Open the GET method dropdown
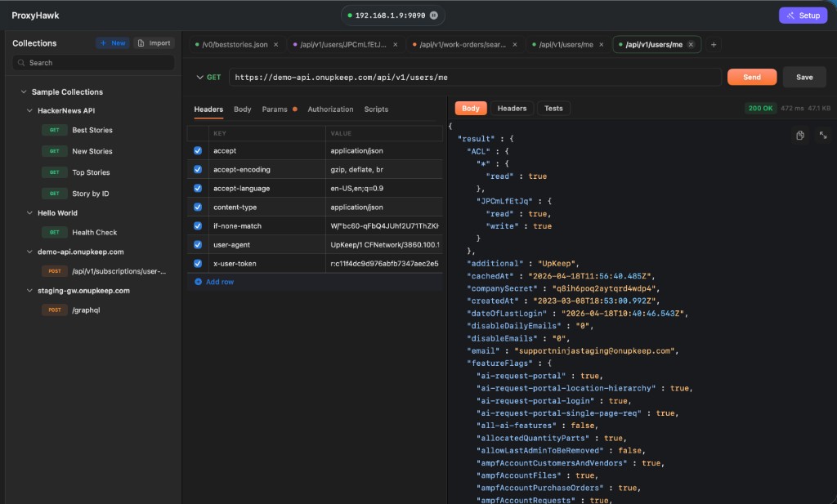The height and width of the screenshot is (504, 837). click(x=208, y=78)
